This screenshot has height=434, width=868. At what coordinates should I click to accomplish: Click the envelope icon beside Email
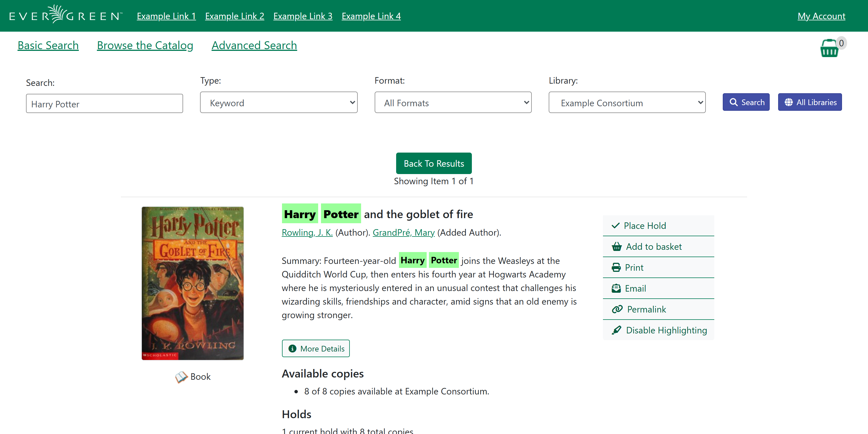(616, 288)
